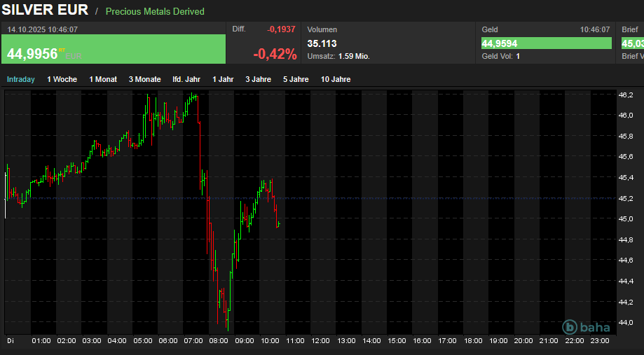Click the 46,2 price axis label
This screenshot has height=355, width=644.
coord(626,95)
